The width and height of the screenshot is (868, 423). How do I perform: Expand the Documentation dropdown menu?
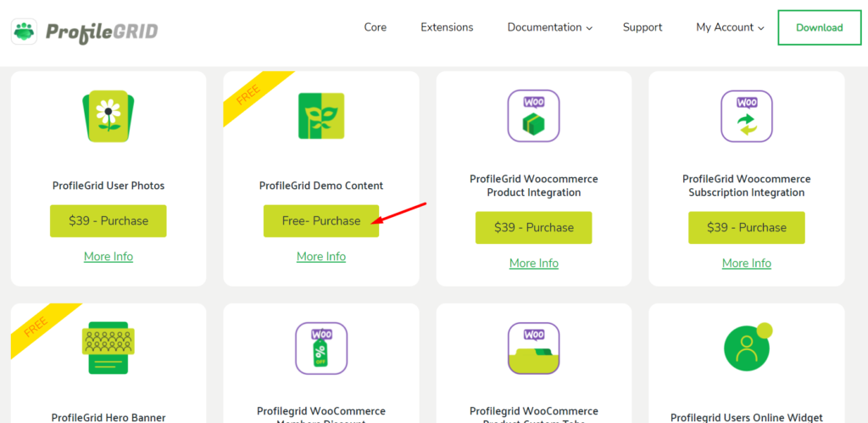coord(549,27)
